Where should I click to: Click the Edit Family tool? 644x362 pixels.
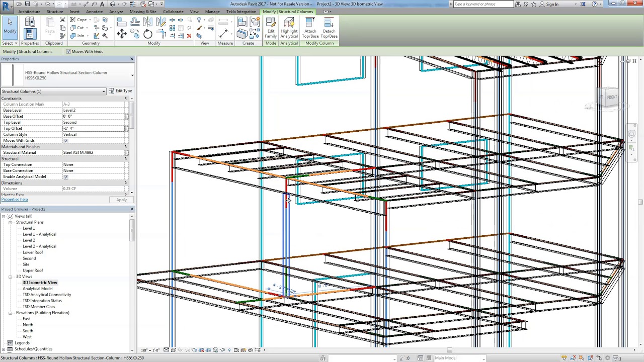click(271, 28)
